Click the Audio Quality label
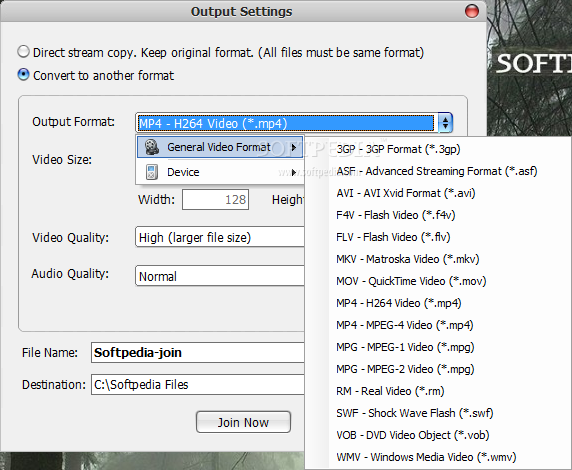 pos(70,273)
